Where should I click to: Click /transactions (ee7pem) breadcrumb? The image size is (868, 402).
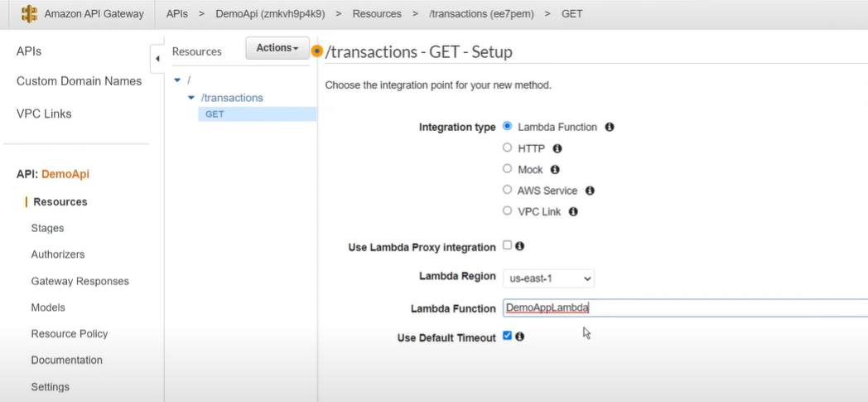pyautogui.click(x=481, y=14)
